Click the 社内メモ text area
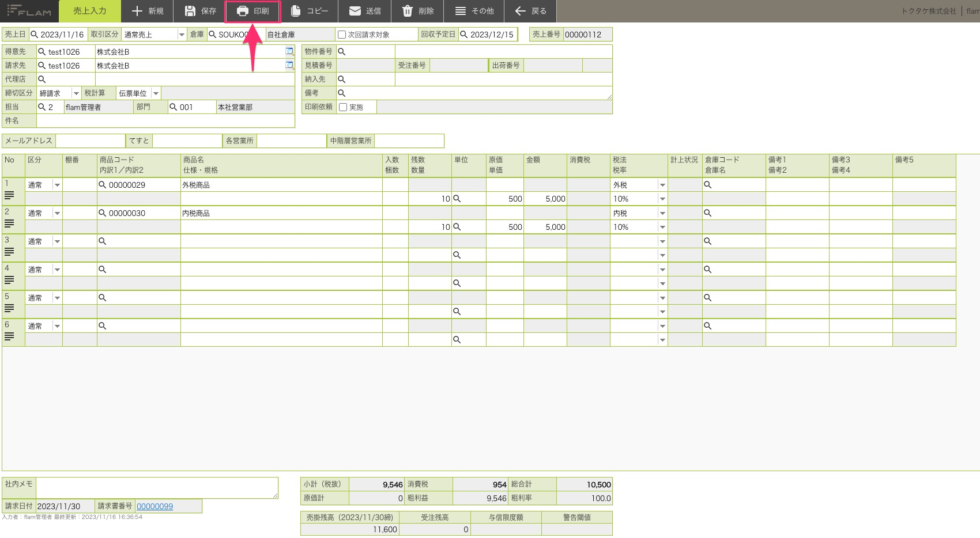Viewport: 980px width, 538px height. click(157, 487)
